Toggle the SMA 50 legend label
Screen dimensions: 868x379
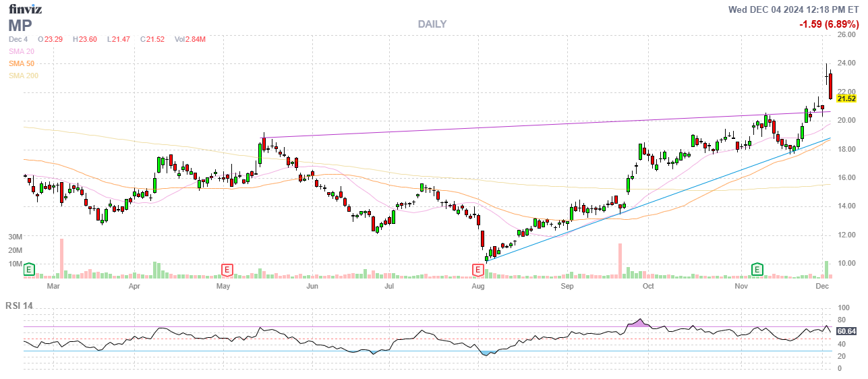click(23, 63)
